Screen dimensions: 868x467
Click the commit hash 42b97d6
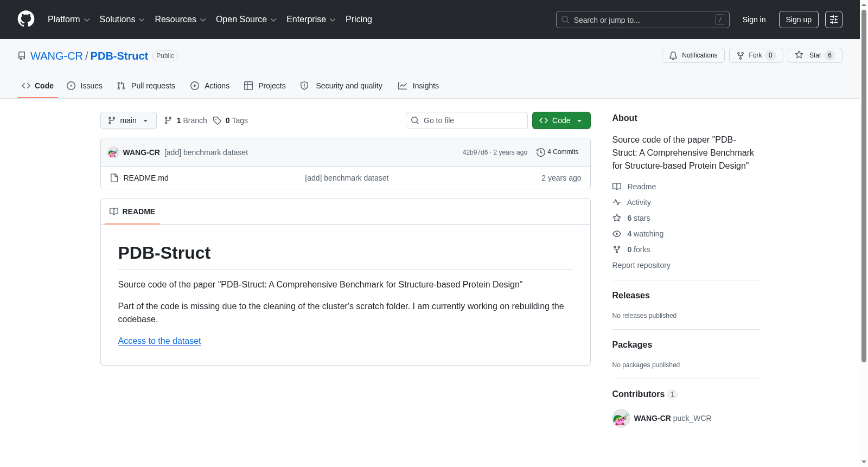[475, 152]
